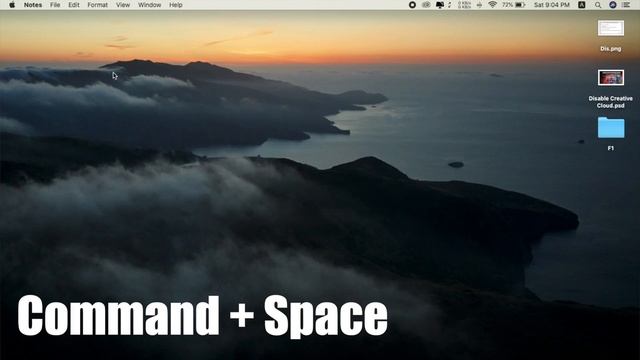Image resolution: width=640 pixels, height=360 pixels.
Task: Click the Sat 9:04 PM clock
Action: coord(551,5)
